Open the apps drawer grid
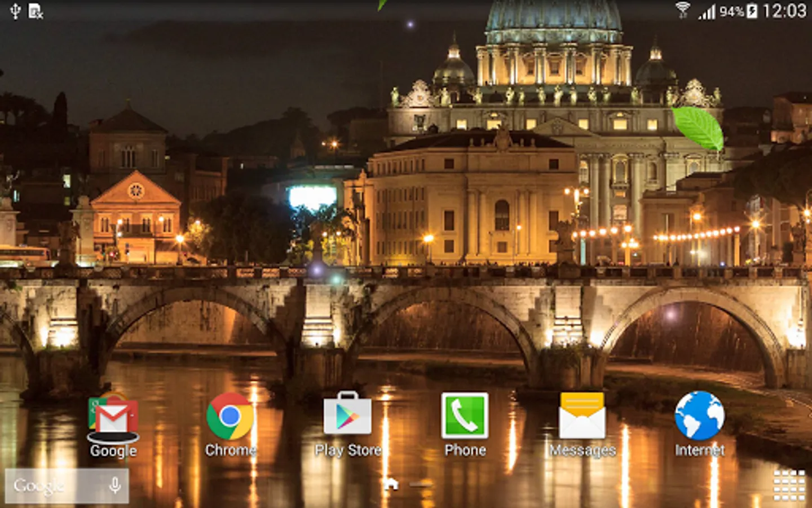 [x=789, y=485]
